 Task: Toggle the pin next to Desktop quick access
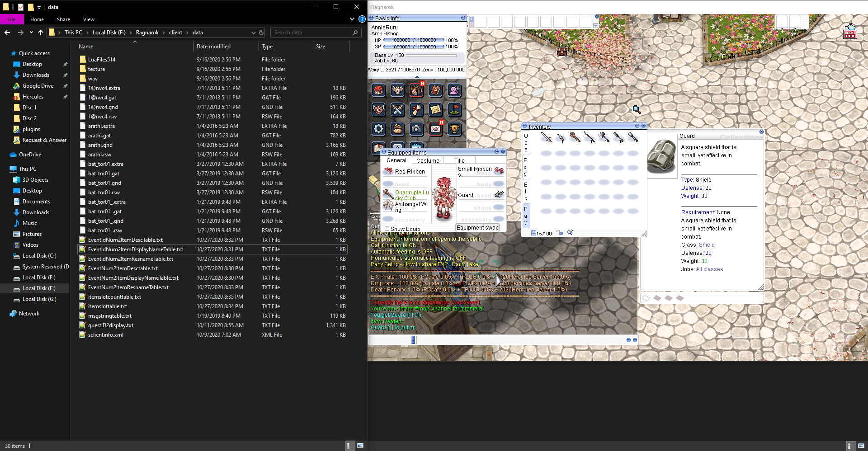(x=65, y=64)
